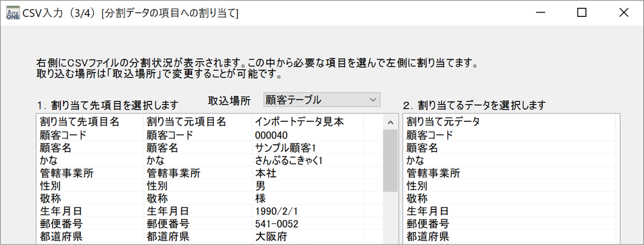
Task: Click the sample value 541-0052
Action: [277, 224]
